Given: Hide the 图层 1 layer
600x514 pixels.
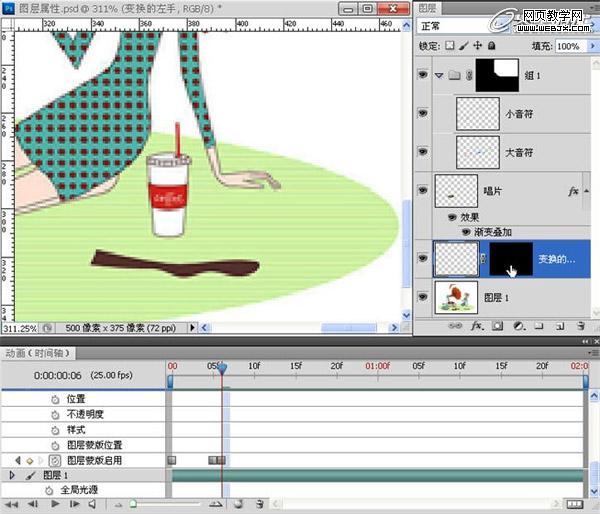Looking at the screenshot, I should click(423, 296).
